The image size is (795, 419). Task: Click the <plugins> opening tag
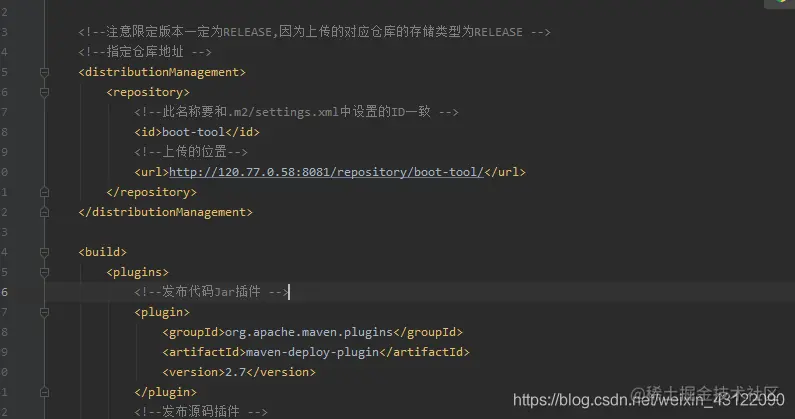click(x=137, y=272)
